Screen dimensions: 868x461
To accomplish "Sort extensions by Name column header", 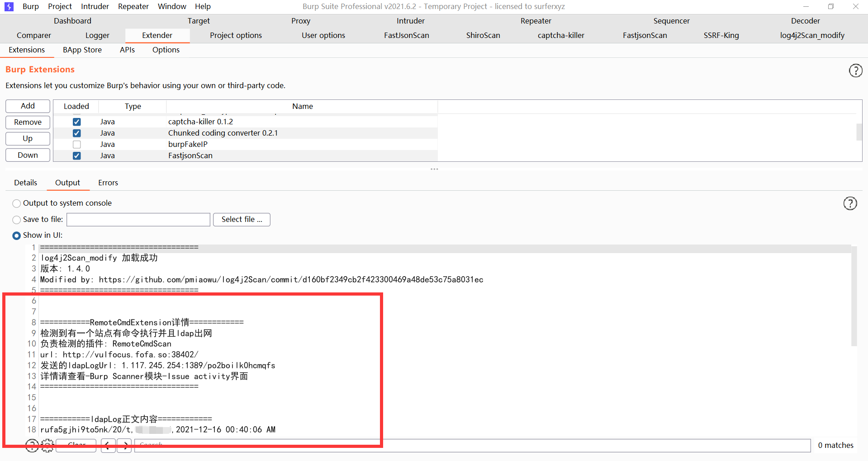I will tap(302, 106).
